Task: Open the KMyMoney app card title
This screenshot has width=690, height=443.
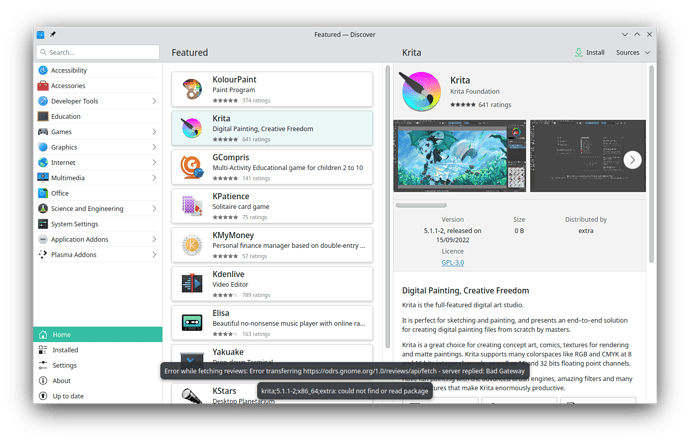Action: (233, 235)
